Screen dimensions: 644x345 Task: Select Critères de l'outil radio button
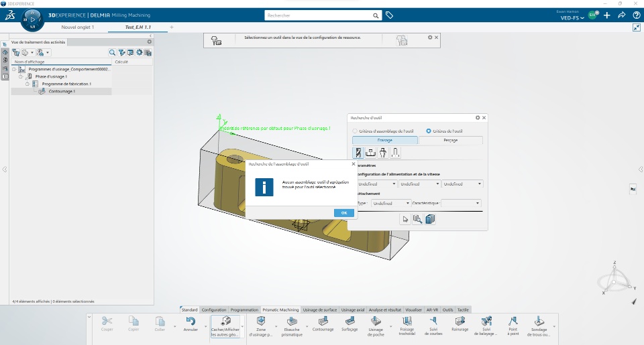tap(429, 131)
